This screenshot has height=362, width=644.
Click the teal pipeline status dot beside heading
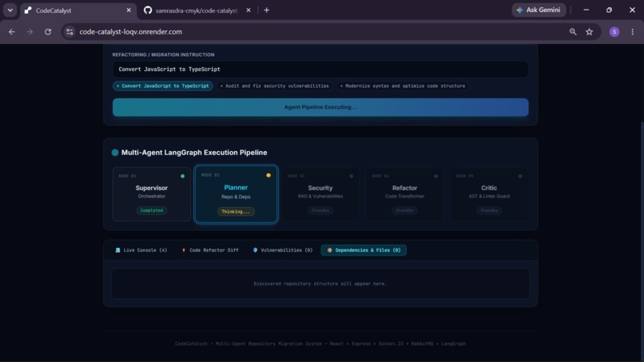(115, 153)
